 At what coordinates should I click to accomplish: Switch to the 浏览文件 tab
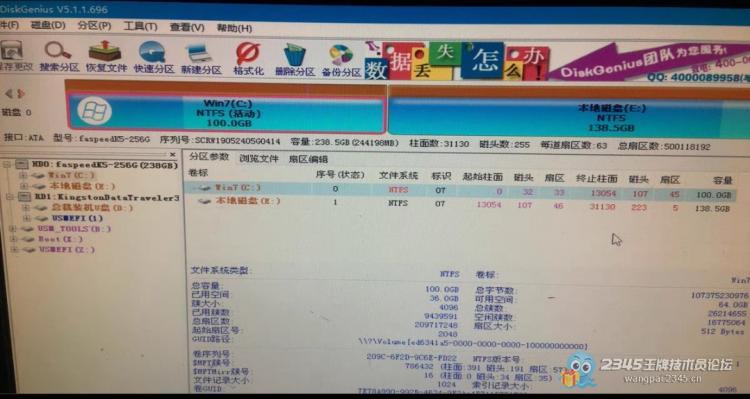click(x=259, y=158)
